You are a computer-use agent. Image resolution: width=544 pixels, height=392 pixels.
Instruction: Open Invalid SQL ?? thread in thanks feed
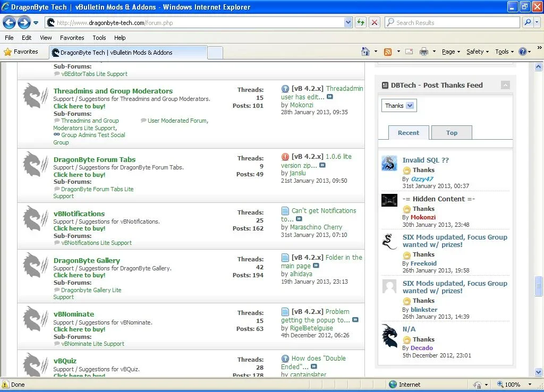coord(426,160)
